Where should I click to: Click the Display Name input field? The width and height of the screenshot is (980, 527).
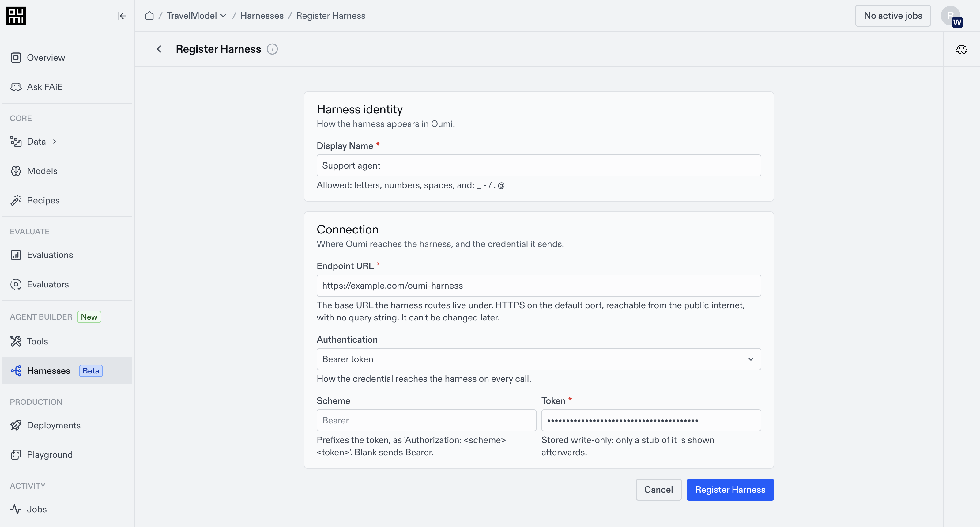(x=539, y=165)
